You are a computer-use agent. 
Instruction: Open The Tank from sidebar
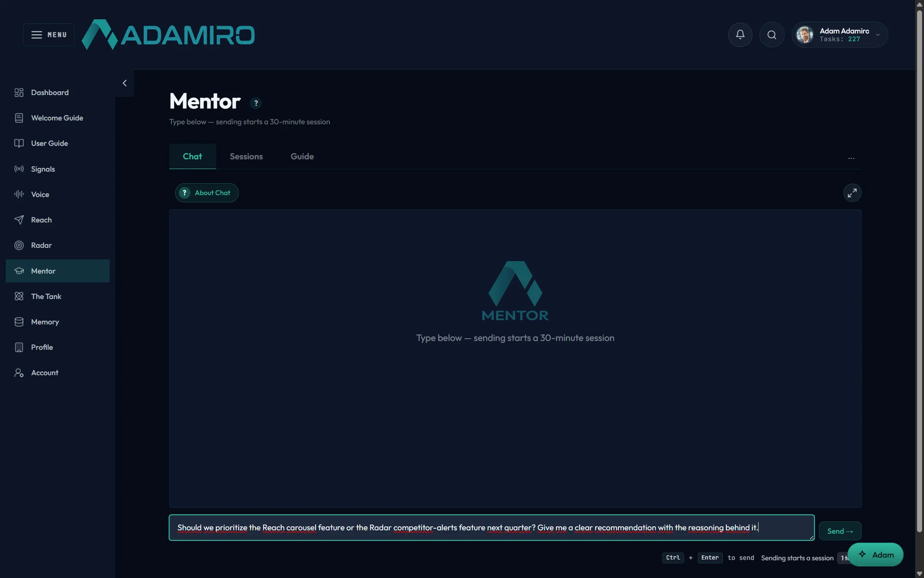click(x=58, y=296)
